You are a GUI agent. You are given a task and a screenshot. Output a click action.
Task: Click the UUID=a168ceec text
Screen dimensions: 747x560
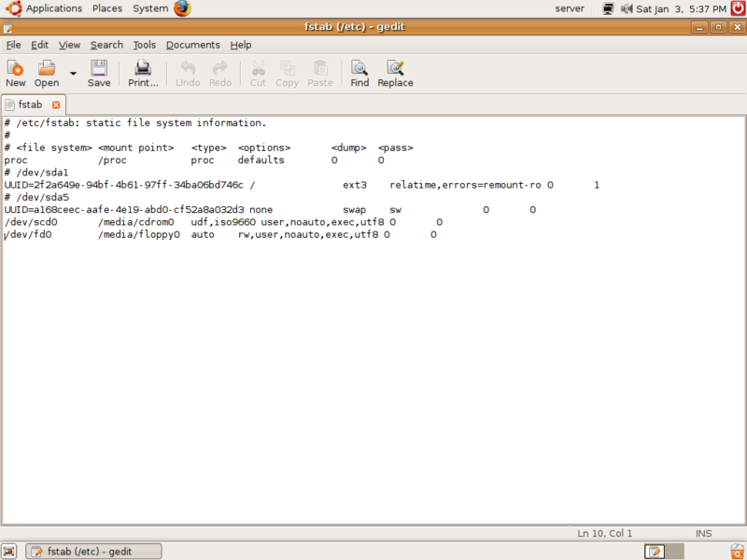click(x=124, y=209)
